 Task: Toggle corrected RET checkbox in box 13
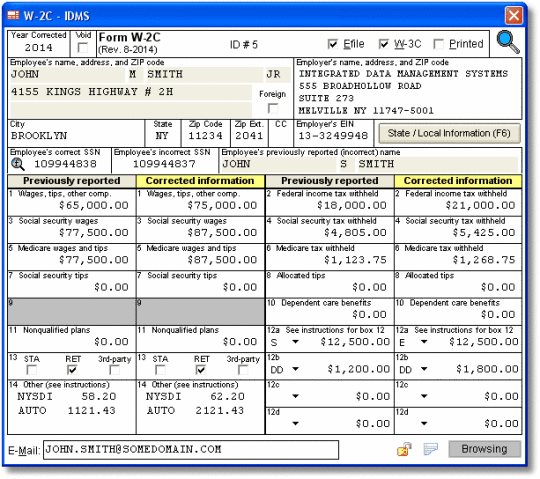click(x=201, y=370)
